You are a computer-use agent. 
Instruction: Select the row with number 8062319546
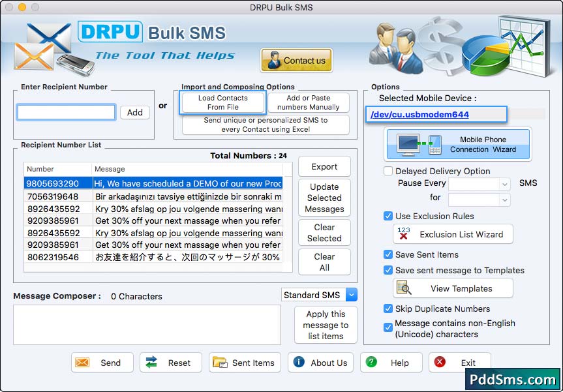153,257
